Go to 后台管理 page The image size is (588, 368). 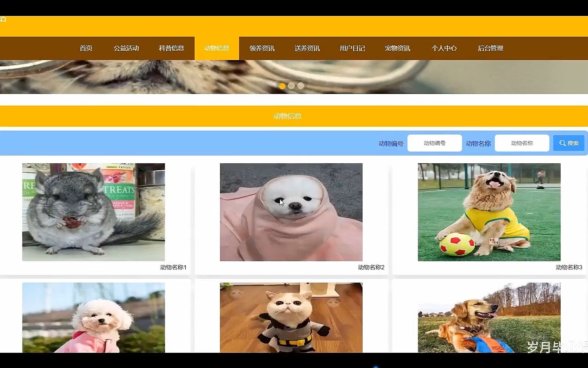tap(490, 48)
